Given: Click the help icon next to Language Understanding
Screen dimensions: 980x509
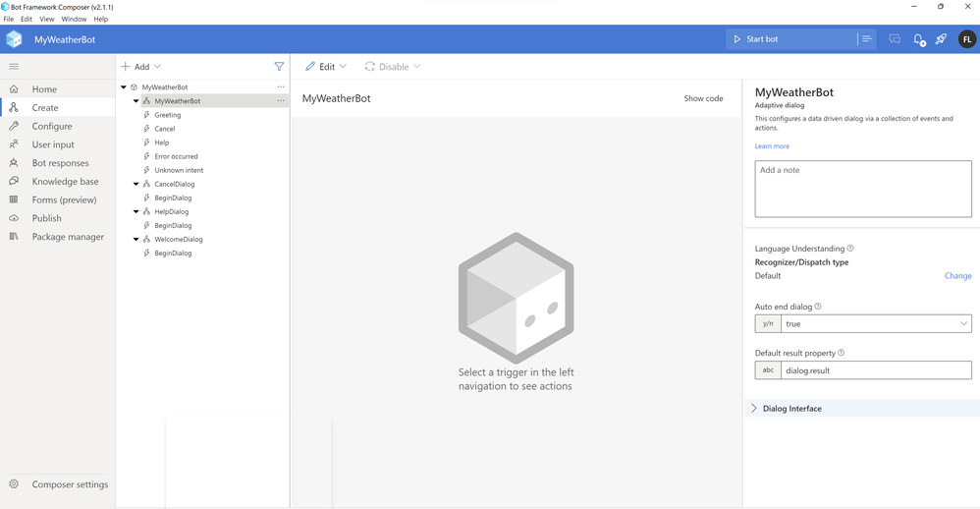Looking at the screenshot, I should [850, 249].
